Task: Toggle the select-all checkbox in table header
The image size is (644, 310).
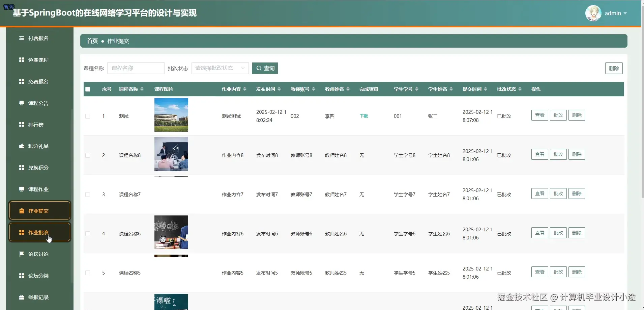Action: pyautogui.click(x=88, y=89)
